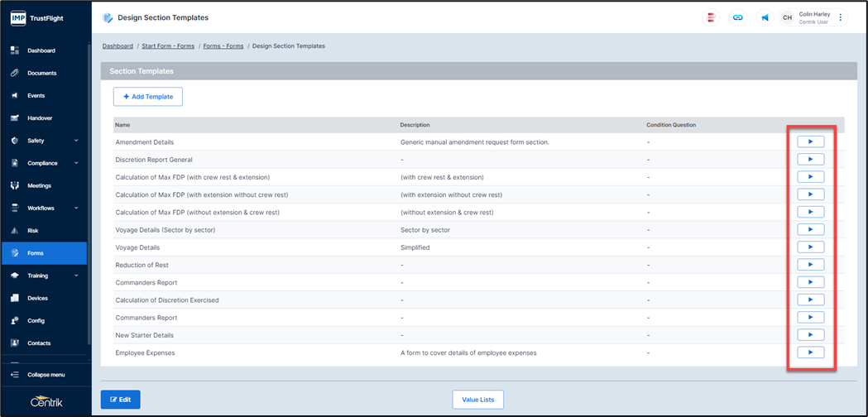
Task: Select the Amendment Details row name
Action: pos(145,142)
